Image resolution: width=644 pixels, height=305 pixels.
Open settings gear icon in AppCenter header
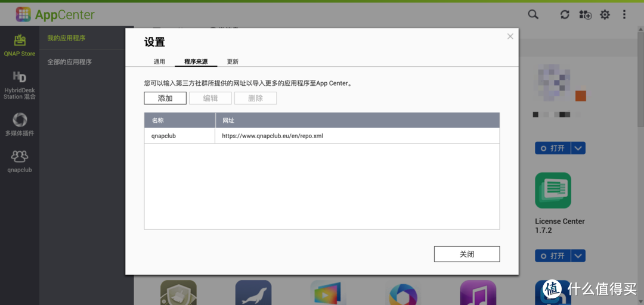[x=605, y=15]
